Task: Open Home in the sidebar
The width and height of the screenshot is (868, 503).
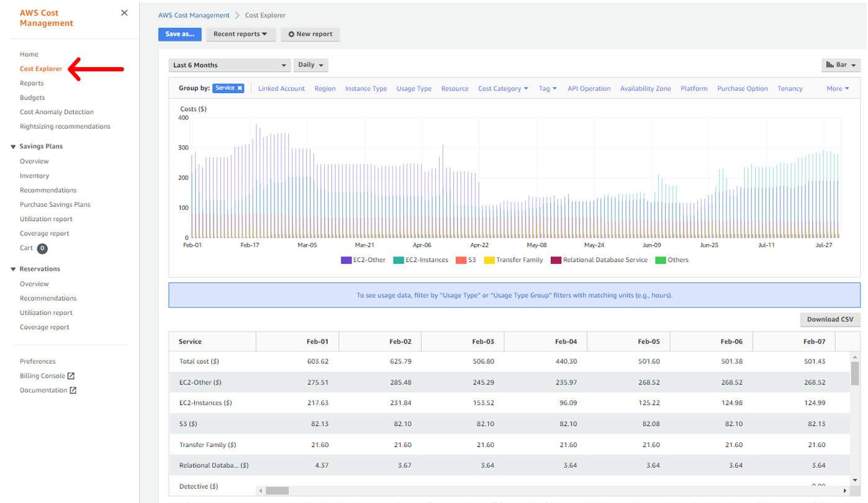Action: 29,55
